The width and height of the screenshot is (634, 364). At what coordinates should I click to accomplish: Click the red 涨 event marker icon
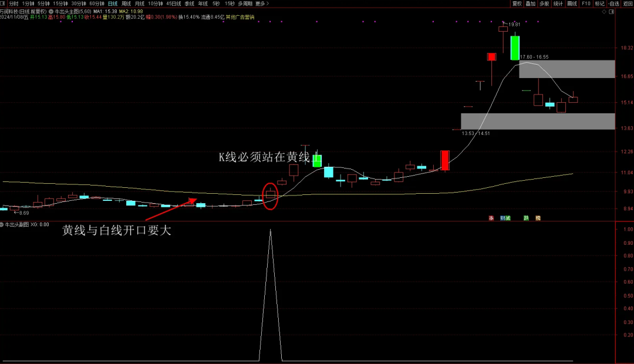[491, 218]
